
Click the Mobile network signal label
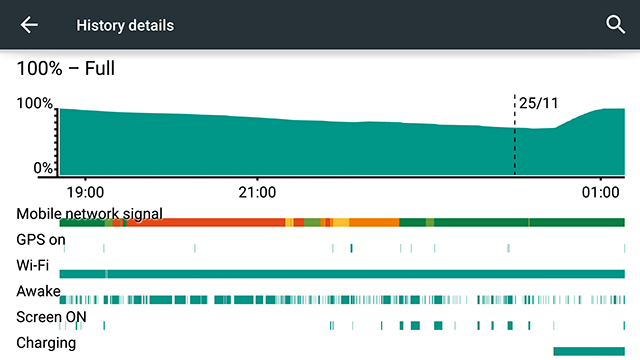point(89,214)
